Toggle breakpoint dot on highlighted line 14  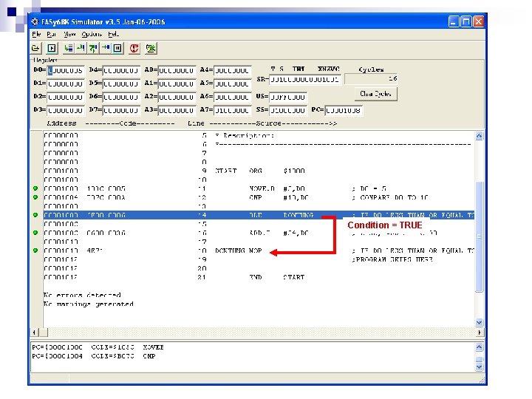35,215
